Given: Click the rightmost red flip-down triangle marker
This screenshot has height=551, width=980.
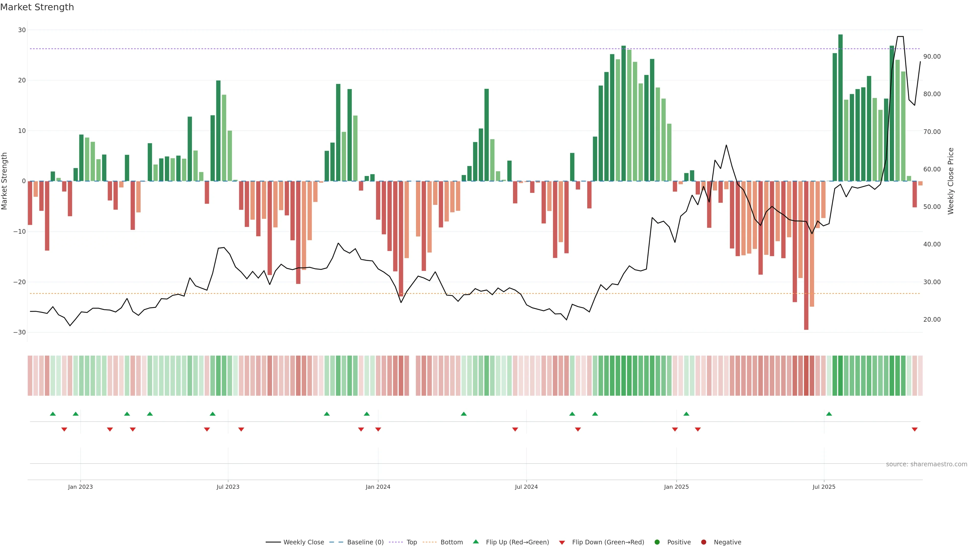Looking at the screenshot, I should coord(915,429).
